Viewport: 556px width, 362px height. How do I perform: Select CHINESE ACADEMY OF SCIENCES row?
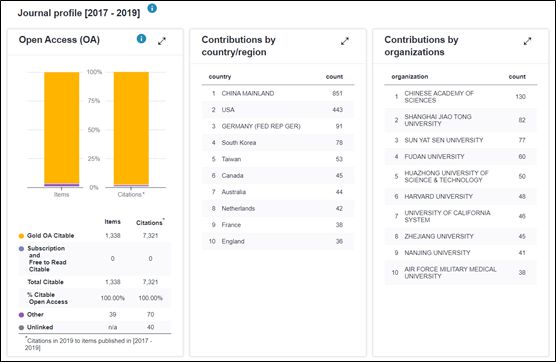(461, 97)
